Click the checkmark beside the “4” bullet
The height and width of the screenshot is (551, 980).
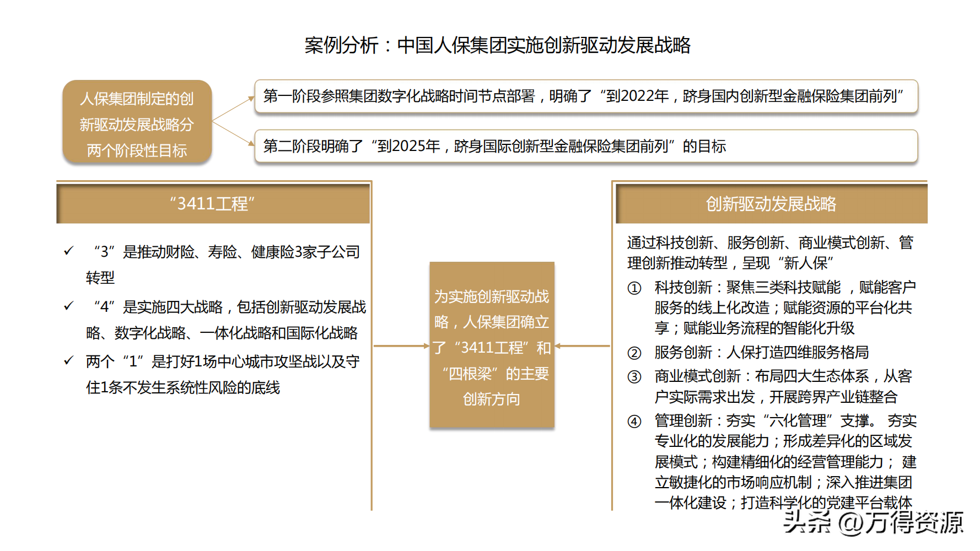tap(68, 306)
